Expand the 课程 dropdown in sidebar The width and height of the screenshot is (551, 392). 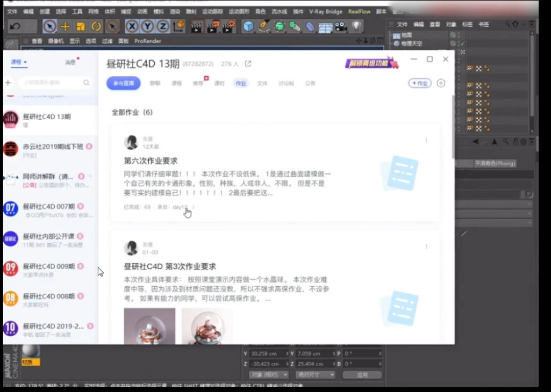(19, 62)
